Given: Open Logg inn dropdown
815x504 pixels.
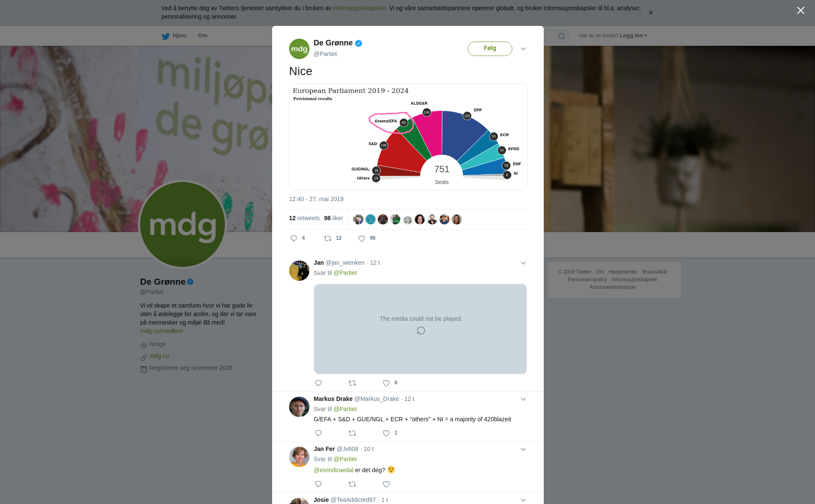Looking at the screenshot, I should [x=633, y=36].
